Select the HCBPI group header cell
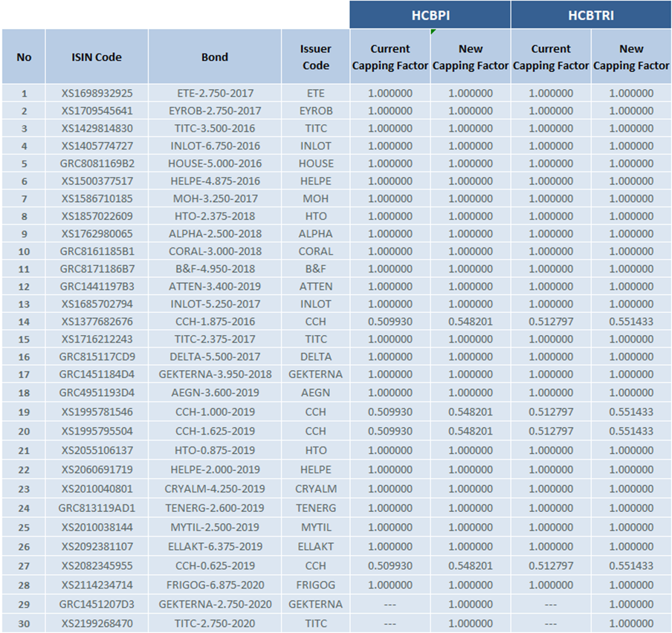This screenshot has width=672, height=633. tap(430, 15)
